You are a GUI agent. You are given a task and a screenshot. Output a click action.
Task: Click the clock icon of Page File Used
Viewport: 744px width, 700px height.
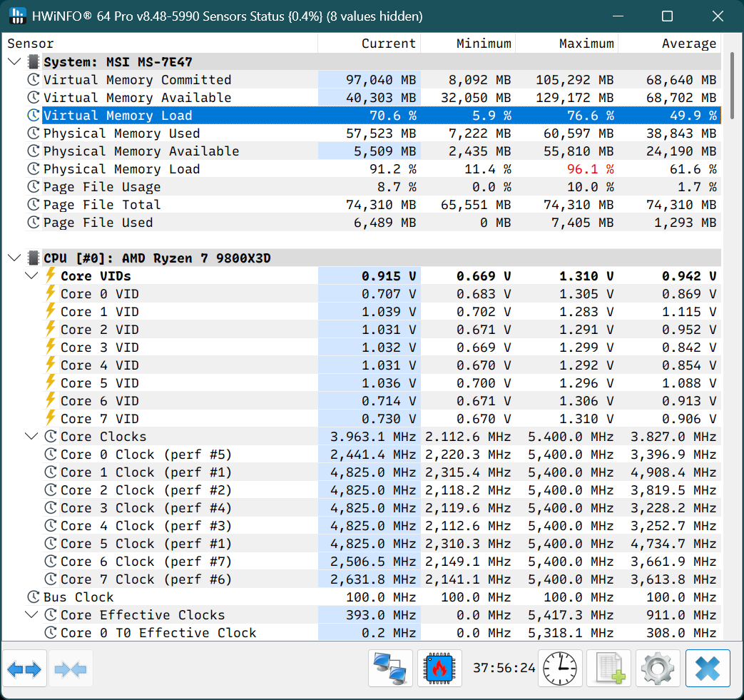tap(34, 223)
